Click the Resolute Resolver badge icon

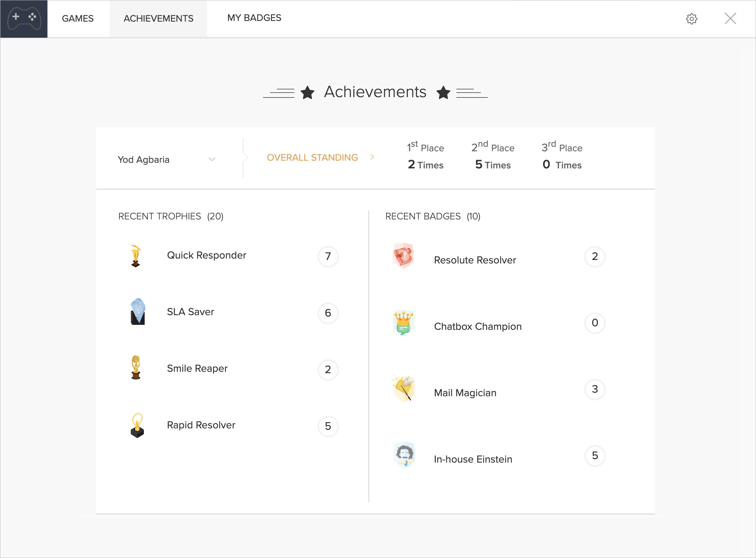pos(403,256)
